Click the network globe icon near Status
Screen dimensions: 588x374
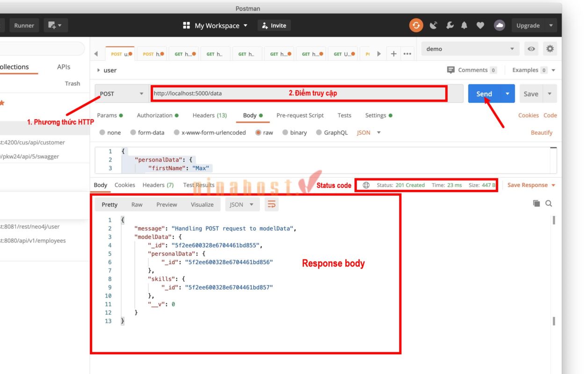point(366,185)
